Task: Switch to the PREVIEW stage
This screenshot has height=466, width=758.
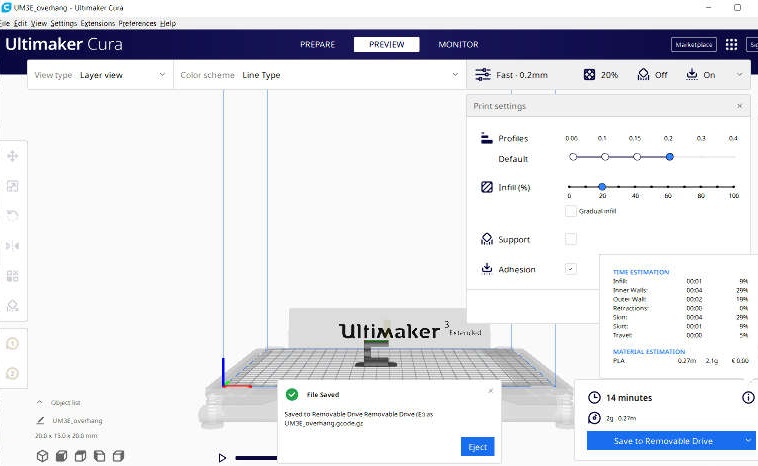Action: [387, 44]
